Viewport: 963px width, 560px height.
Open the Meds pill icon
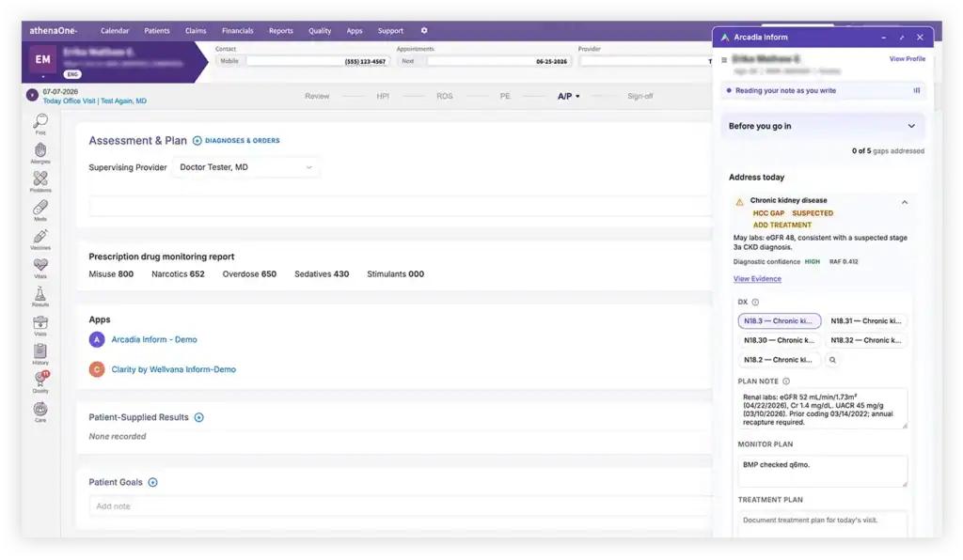pos(40,210)
